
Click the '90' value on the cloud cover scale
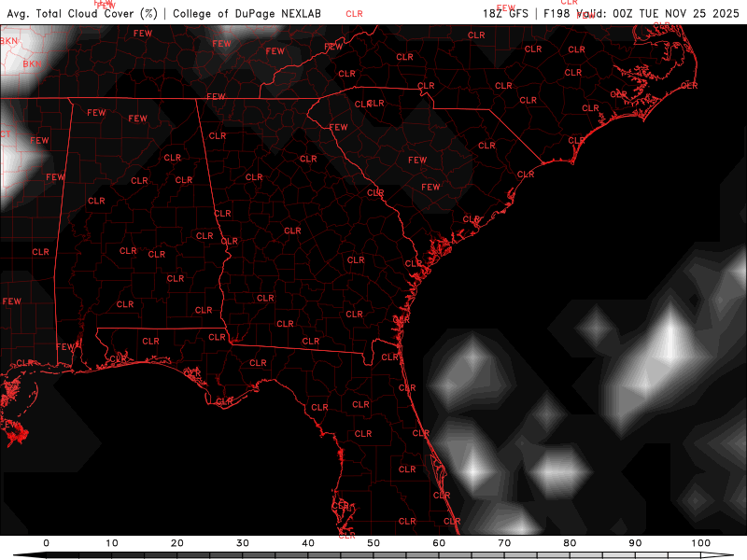click(636, 543)
